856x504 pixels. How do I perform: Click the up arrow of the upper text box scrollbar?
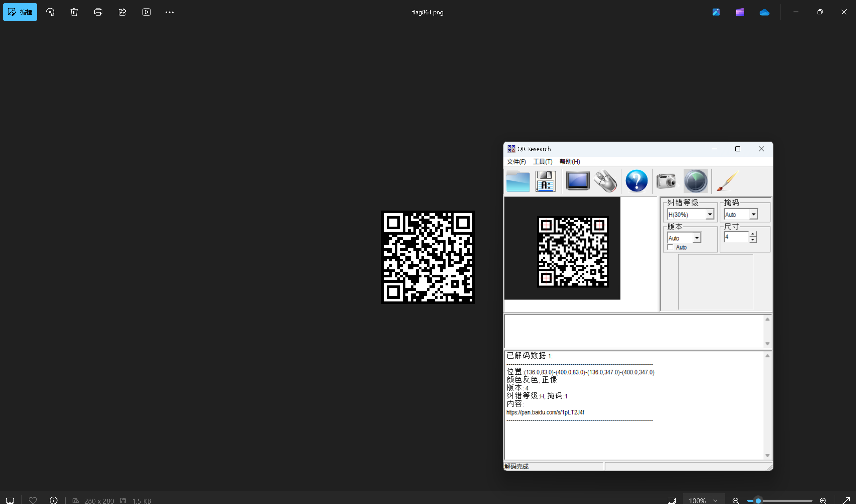click(x=767, y=319)
